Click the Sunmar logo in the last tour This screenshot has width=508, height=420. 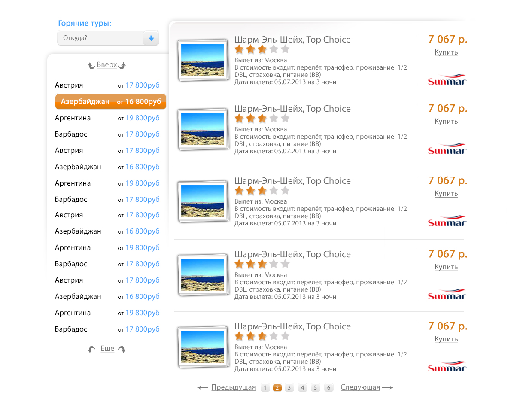pos(447,366)
